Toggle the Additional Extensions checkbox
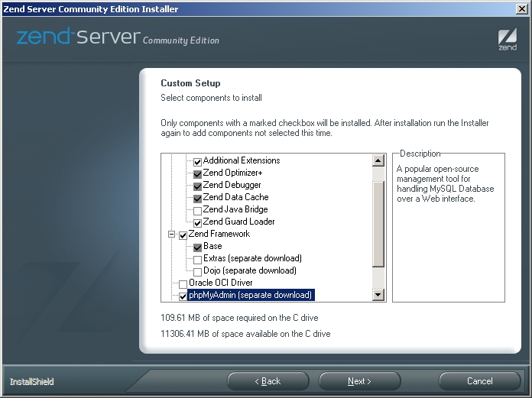Screen dimensions: 532x398 click(197, 161)
